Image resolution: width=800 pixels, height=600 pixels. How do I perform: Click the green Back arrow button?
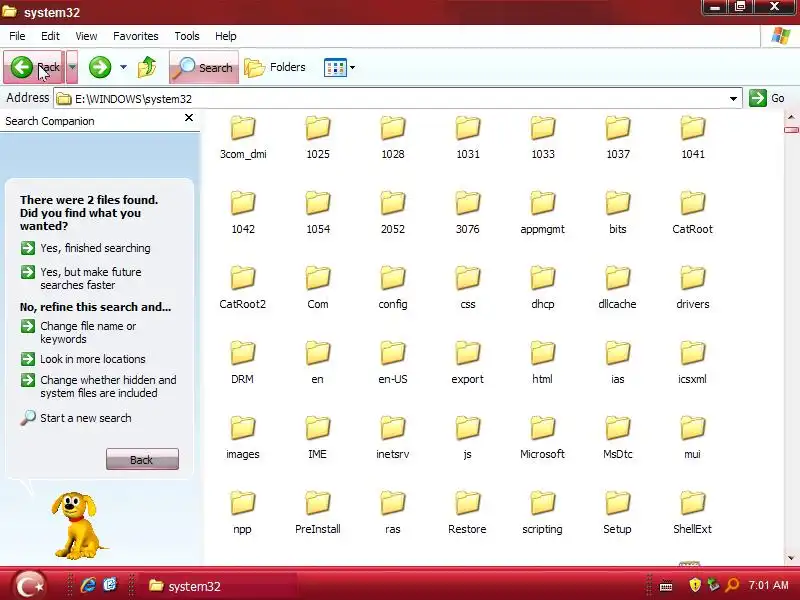click(x=33, y=67)
